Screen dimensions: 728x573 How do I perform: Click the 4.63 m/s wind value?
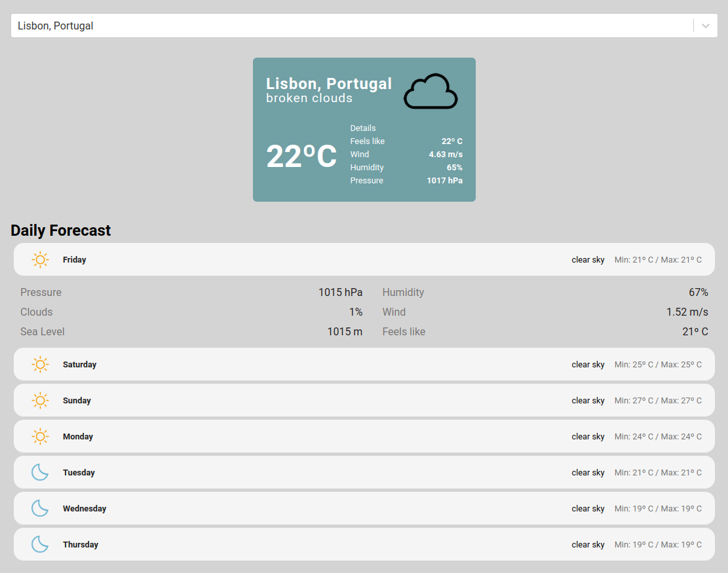click(446, 154)
